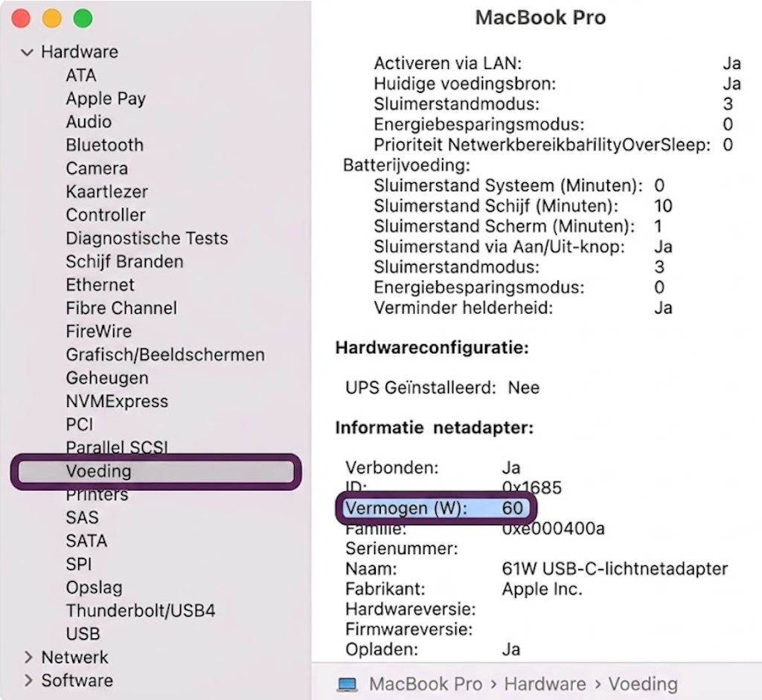
Task: Click the green zoom window button
Action: coord(83,19)
